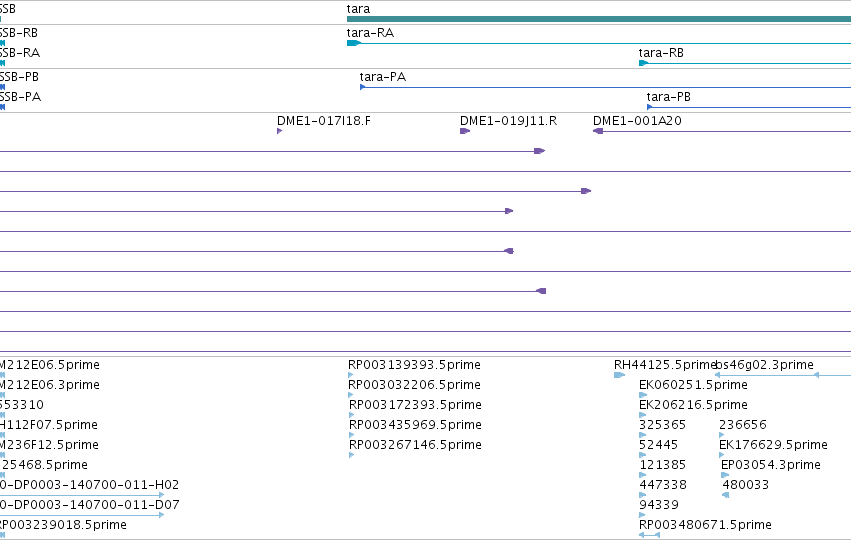The height and width of the screenshot is (540, 851).
Task: Click the RP003139393.5prime EST label
Action: [414, 365]
